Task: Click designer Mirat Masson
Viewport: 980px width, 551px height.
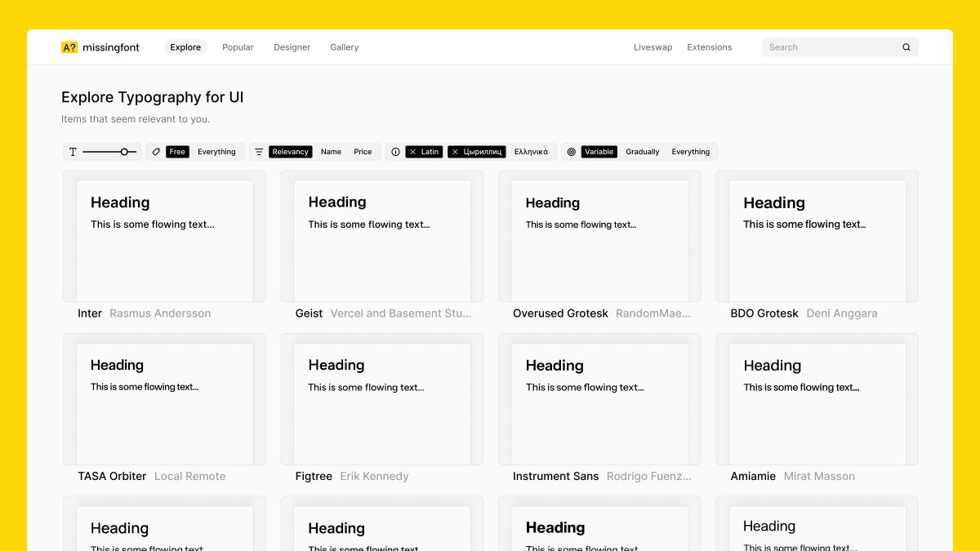Action: (x=819, y=476)
